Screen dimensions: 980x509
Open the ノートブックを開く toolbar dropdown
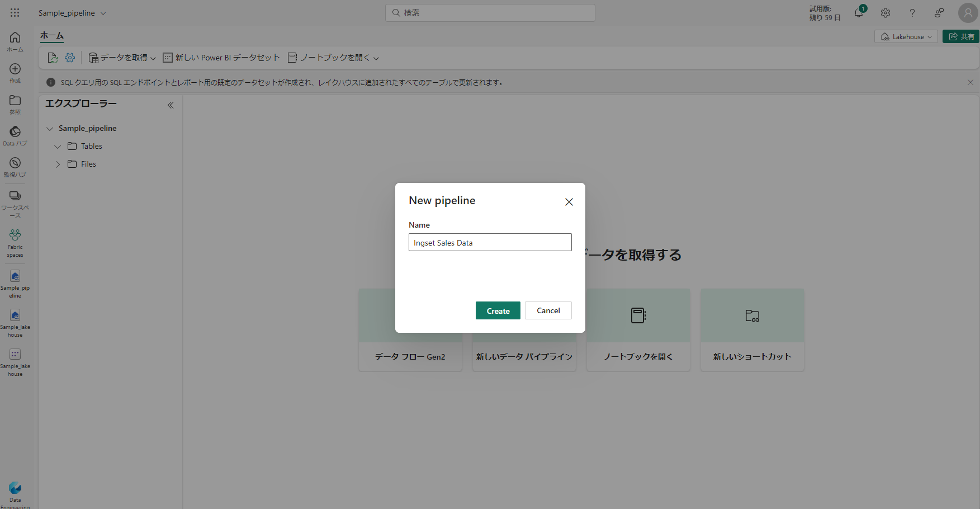click(333, 58)
